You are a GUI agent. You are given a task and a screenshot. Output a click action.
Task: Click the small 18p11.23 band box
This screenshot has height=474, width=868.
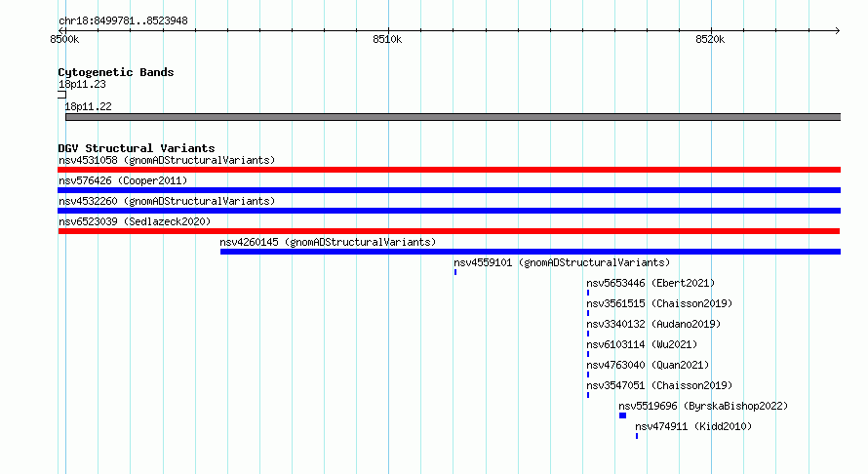tap(62, 95)
